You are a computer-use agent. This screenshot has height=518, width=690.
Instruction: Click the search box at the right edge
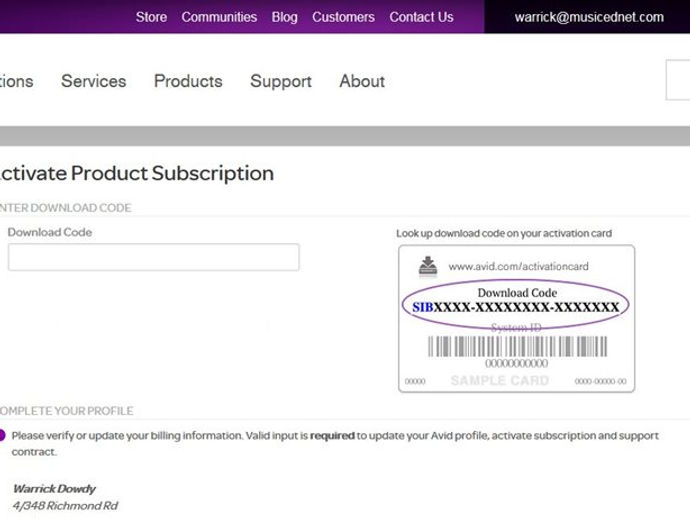[678, 80]
